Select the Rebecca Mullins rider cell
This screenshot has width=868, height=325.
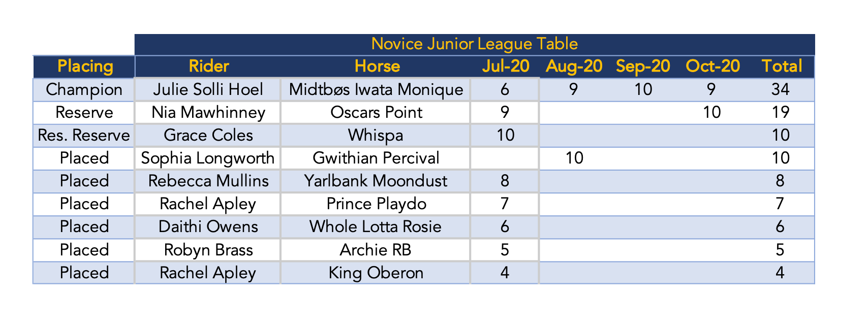(208, 181)
